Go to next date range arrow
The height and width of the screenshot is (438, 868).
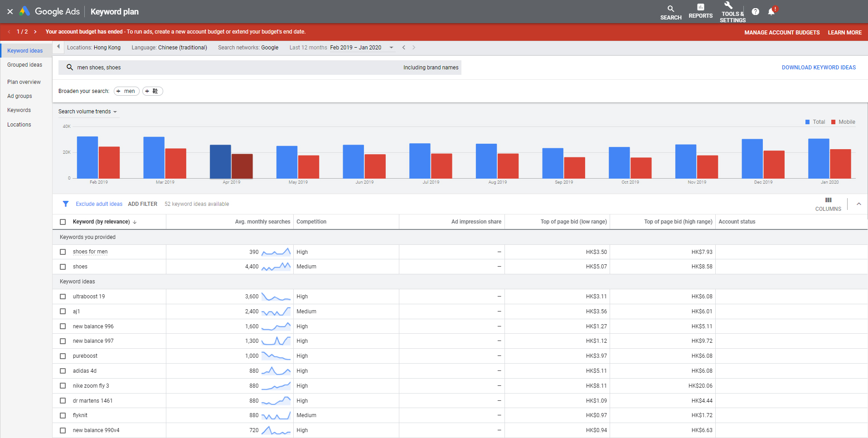(413, 47)
